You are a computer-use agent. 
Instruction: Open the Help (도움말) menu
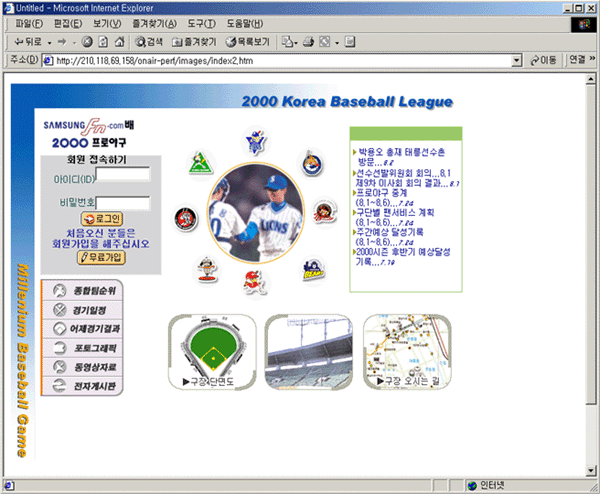[x=245, y=24]
